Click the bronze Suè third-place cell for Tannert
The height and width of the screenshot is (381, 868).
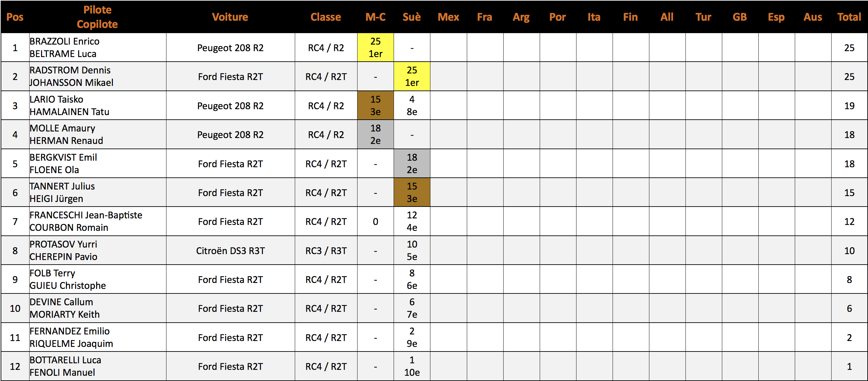pos(412,192)
